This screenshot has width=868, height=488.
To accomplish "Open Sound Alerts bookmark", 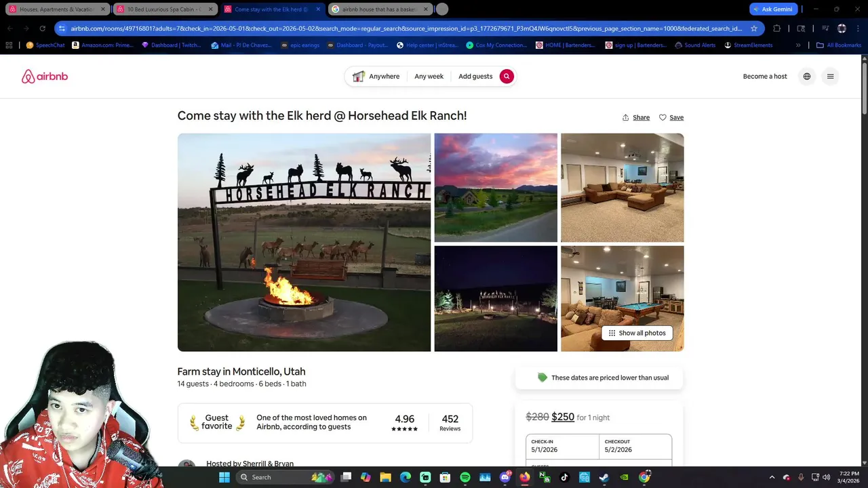I will [x=695, y=45].
